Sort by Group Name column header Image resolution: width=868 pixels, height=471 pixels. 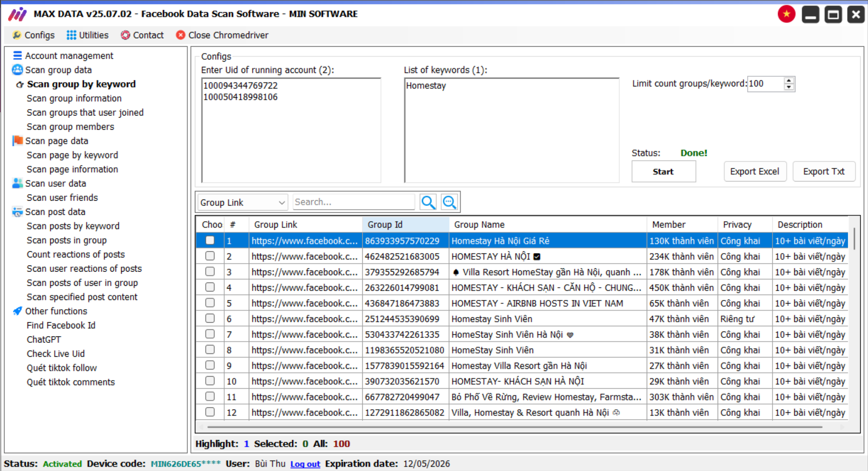[x=548, y=225]
